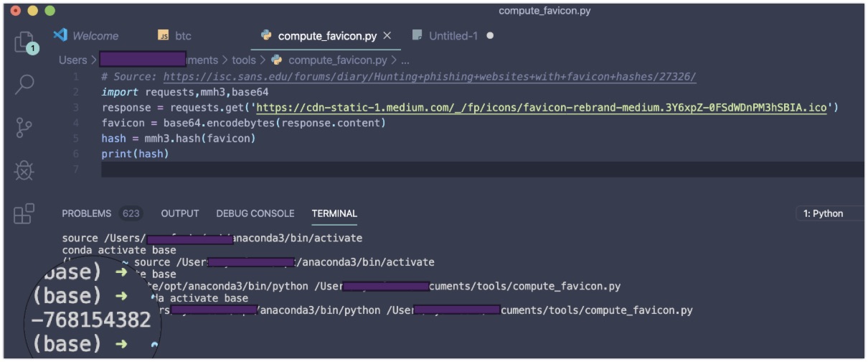This screenshot has height=362, width=868.
Task: Click the 'favicon = base64.encodebytes' line
Action: click(x=244, y=123)
